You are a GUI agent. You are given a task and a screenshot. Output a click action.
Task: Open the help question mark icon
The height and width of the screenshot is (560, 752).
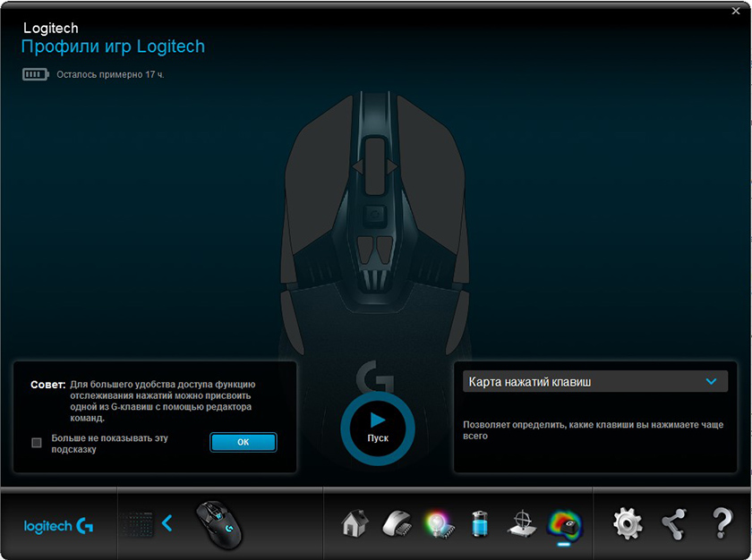722,523
